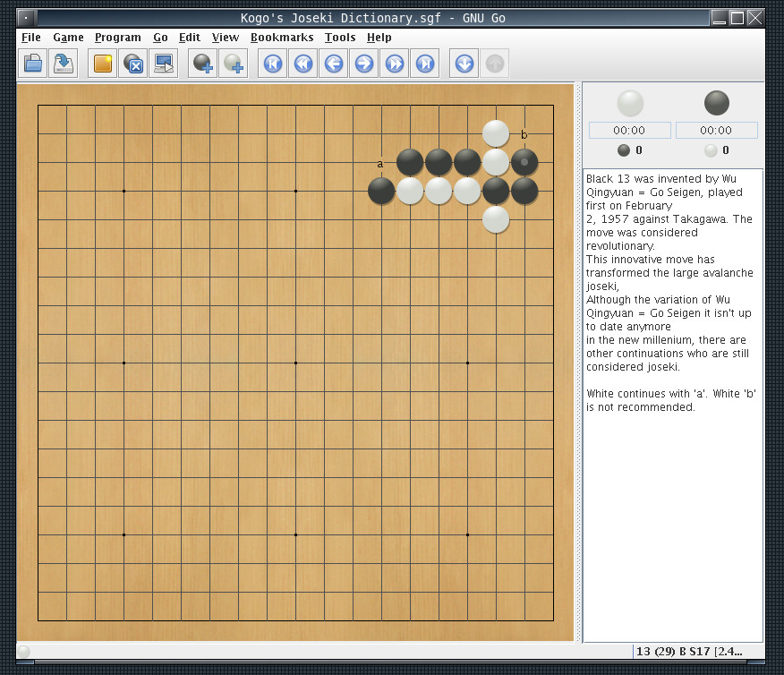The width and height of the screenshot is (784, 675).
Task: Step forward one move
Action: [364, 64]
